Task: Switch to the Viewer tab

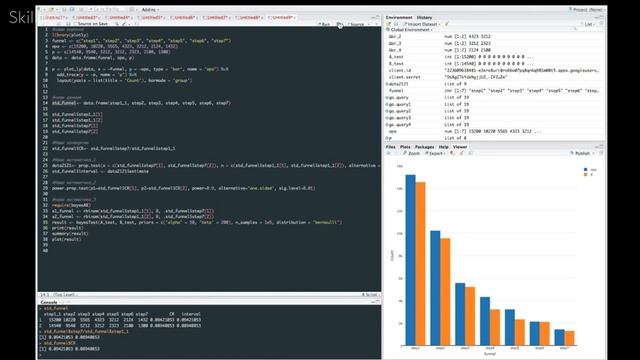Action: [460, 147]
